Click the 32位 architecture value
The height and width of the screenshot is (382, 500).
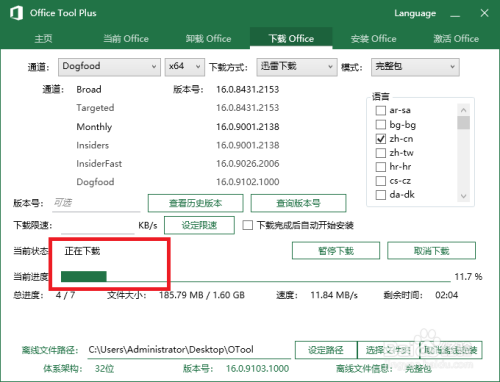(104, 369)
